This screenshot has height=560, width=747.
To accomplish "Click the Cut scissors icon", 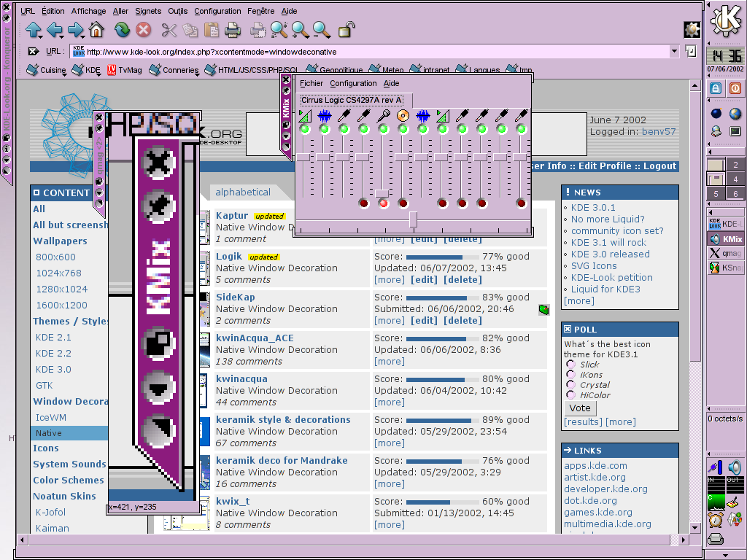I will tap(169, 30).
